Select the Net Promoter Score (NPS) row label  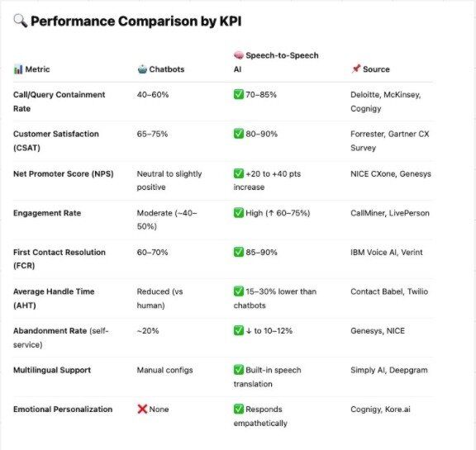[64, 173]
